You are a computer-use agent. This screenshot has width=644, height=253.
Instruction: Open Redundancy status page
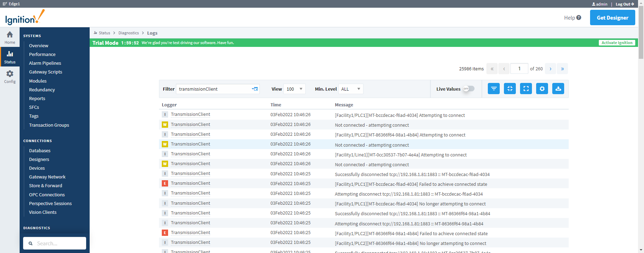(42, 90)
